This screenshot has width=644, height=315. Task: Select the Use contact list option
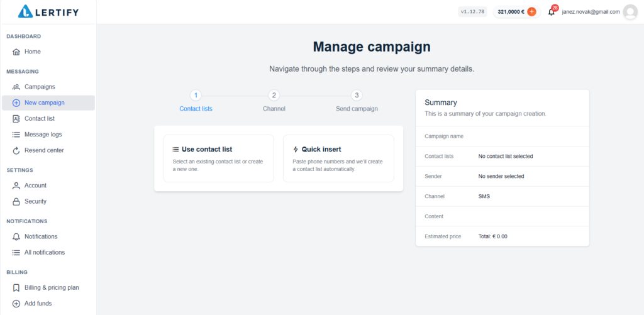click(x=218, y=158)
